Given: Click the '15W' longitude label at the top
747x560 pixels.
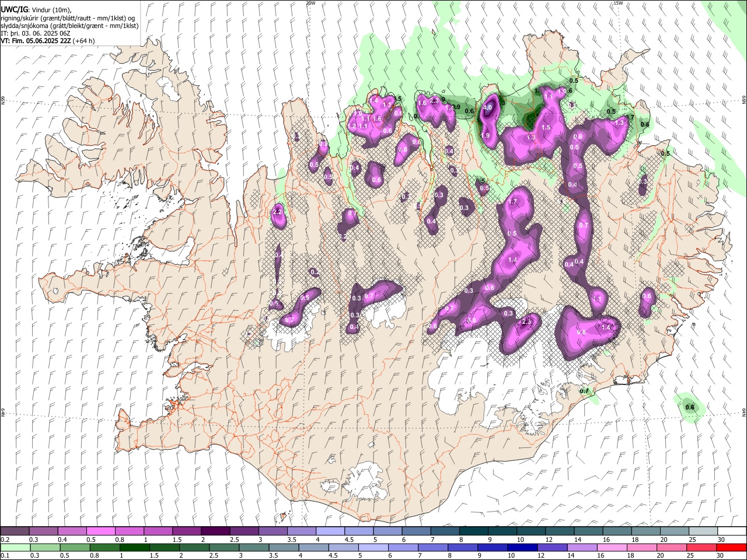Looking at the screenshot, I should point(618,3).
